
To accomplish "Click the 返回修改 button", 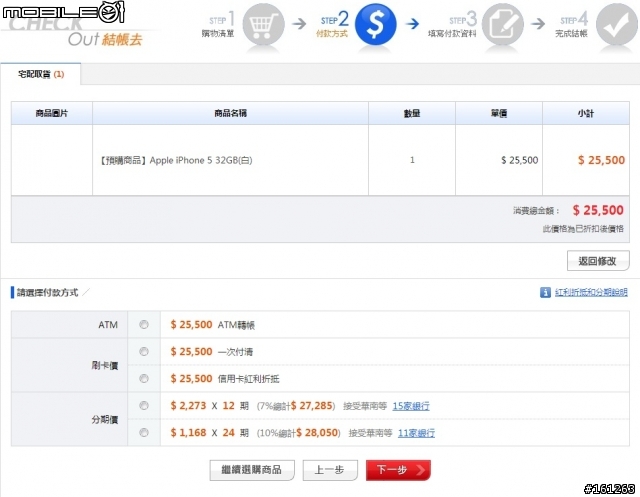I will 598,261.
